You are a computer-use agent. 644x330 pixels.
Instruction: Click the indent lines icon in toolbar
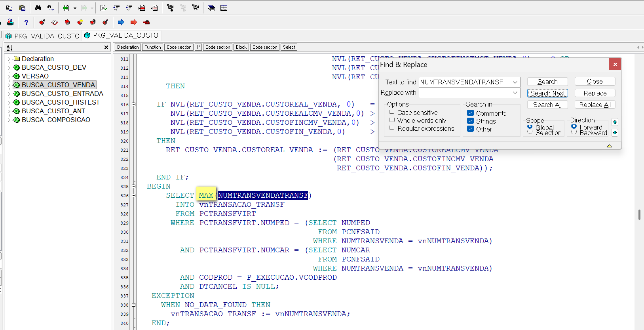pos(116,8)
